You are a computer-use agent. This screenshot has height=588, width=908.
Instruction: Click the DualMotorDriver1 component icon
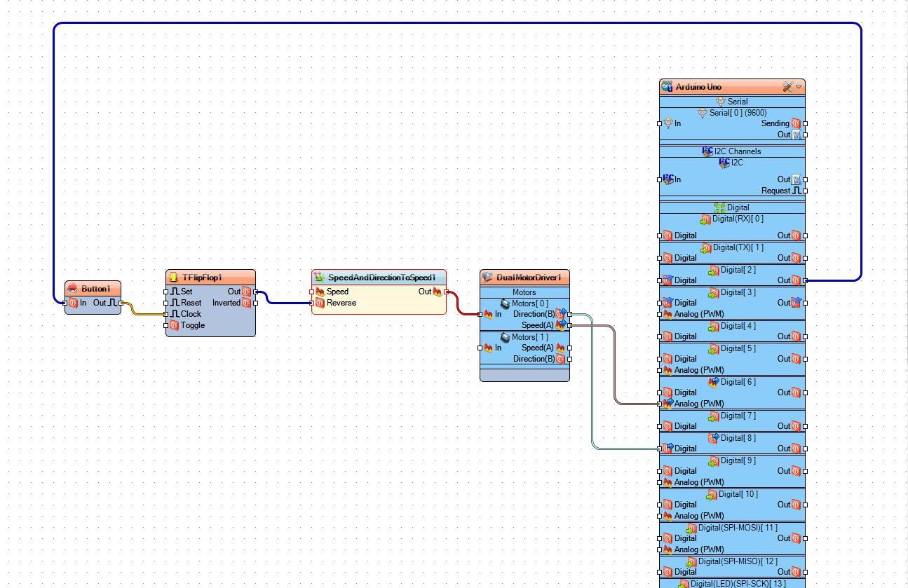click(488, 278)
